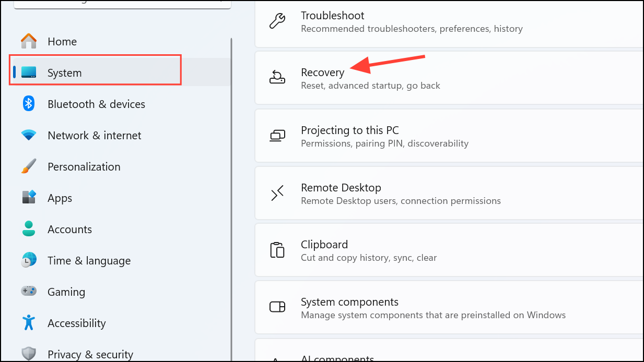This screenshot has height=362, width=644.
Task: Click the Gaming controller icon
Action: click(x=29, y=292)
